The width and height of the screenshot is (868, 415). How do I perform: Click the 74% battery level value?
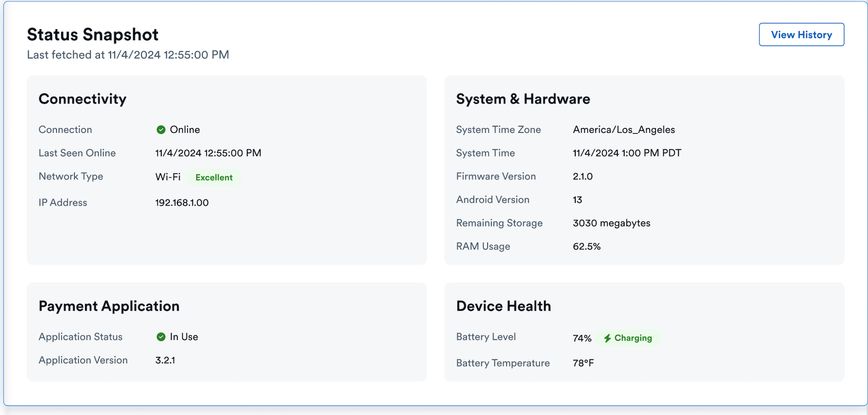582,338
